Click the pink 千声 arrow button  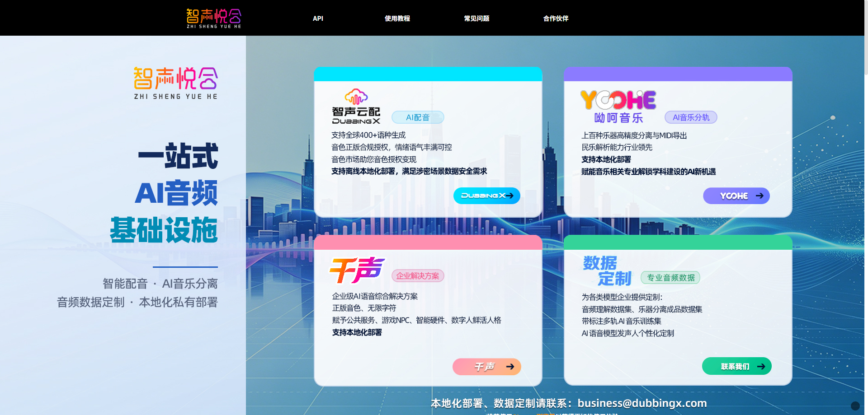(x=487, y=367)
